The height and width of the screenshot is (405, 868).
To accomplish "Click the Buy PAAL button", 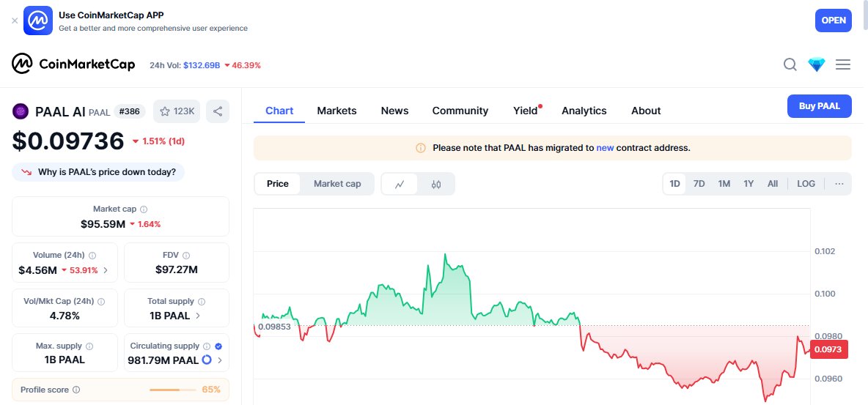I will coord(820,106).
